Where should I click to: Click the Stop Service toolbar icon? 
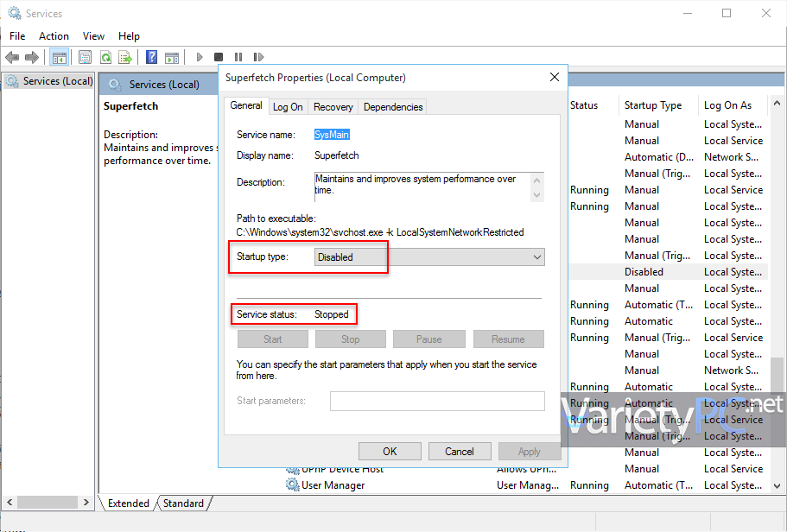[x=219, y=57]
